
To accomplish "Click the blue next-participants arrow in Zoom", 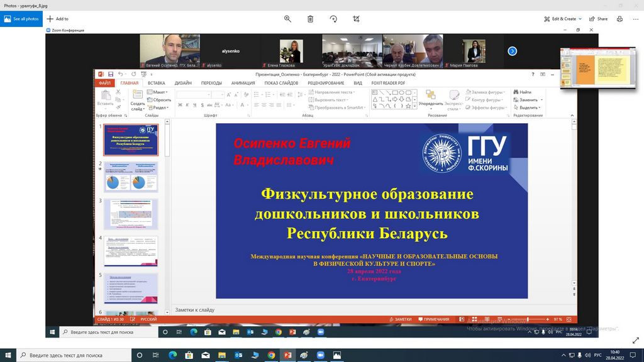I will pos(512,51).
